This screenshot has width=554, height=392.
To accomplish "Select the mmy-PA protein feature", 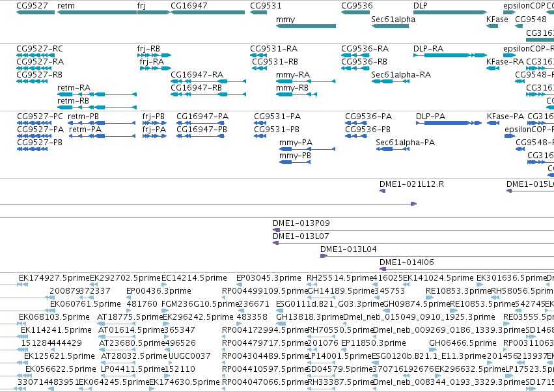I will pyautogui.click(x=307, y=149).
